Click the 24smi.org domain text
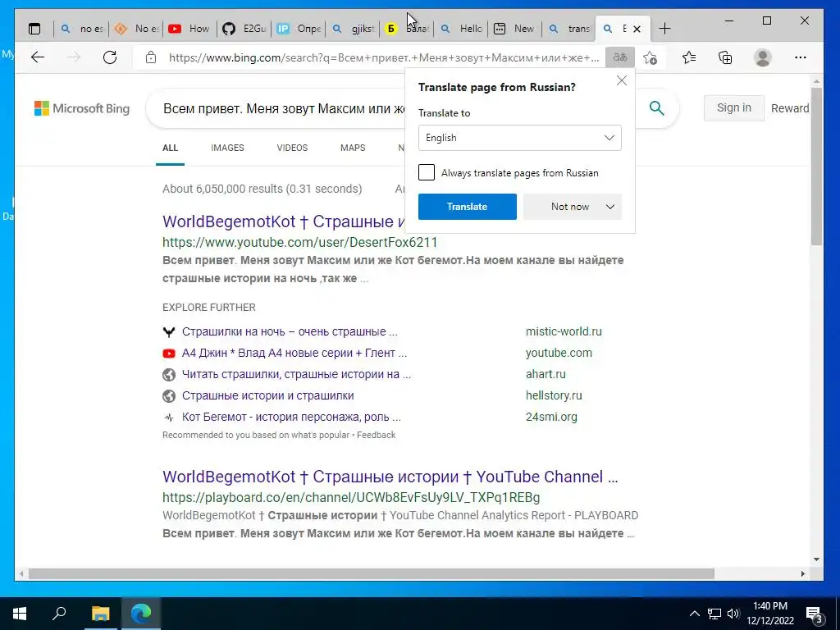The height and width of the screenshot is (630, 840). [551, 417]
